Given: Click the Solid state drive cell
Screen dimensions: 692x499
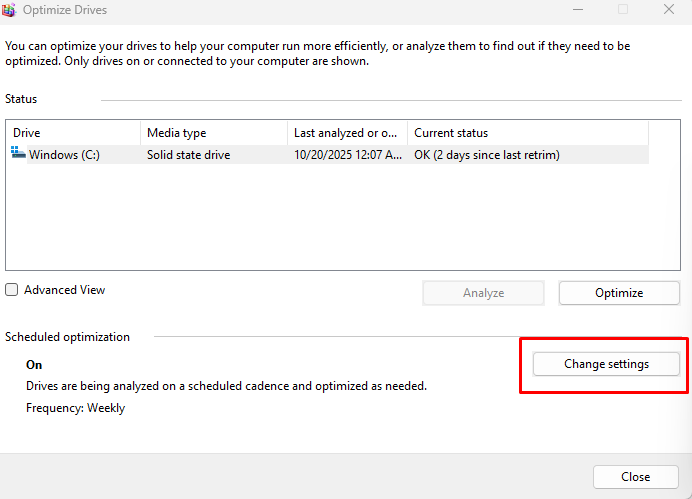Looking at the screenshot, I should (x=188, y=155).
